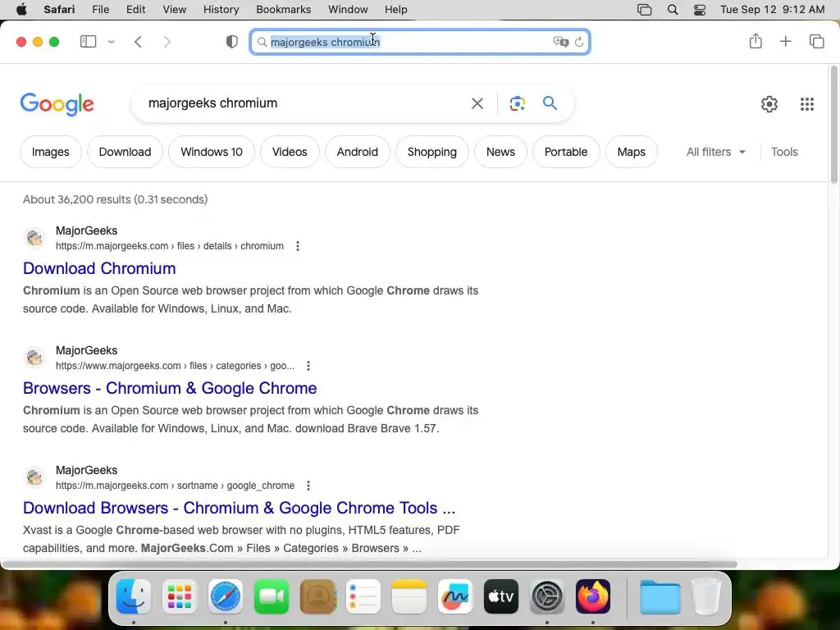
Task: Open the search Tools option
Action: pyautogui.click(x=784, y=152)
